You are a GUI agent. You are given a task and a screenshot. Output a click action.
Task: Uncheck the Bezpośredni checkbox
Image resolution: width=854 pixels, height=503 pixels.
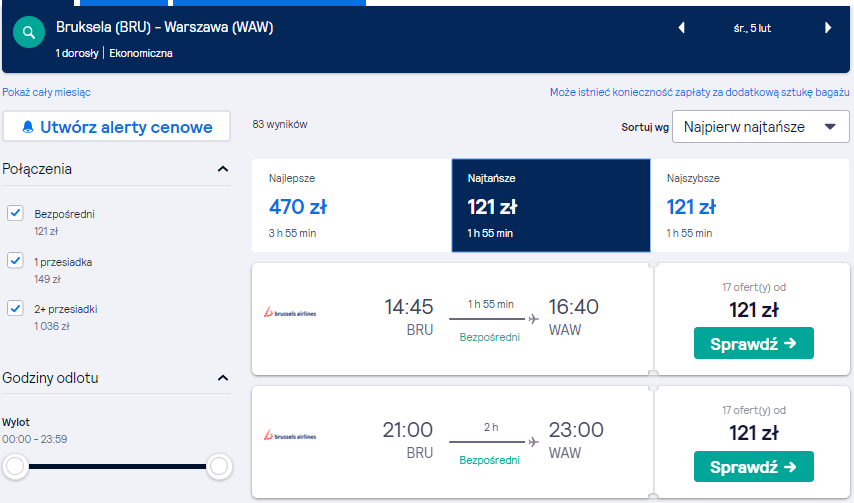15,213
